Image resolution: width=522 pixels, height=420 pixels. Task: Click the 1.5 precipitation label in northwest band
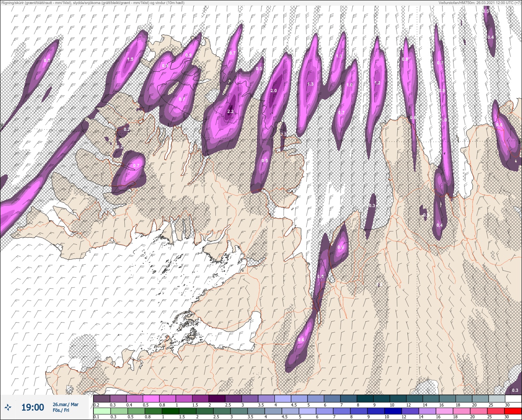130,59
